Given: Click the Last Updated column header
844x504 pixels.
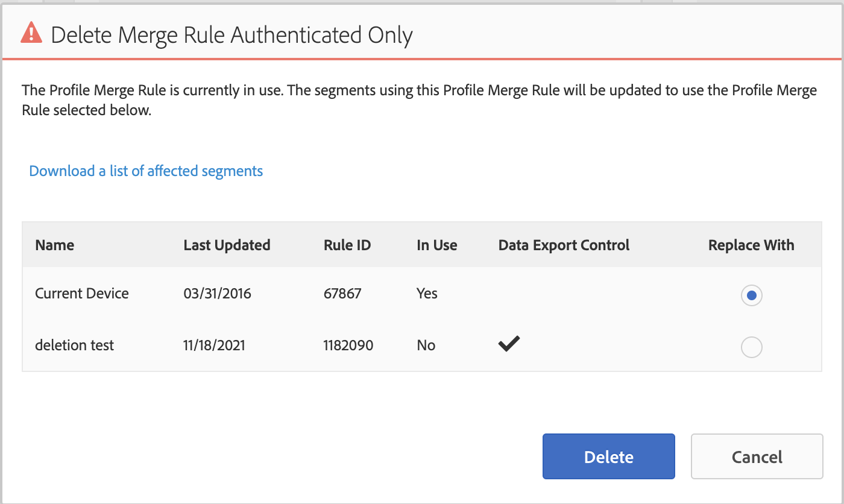Looking at the screenshot, I should (227, 245).
